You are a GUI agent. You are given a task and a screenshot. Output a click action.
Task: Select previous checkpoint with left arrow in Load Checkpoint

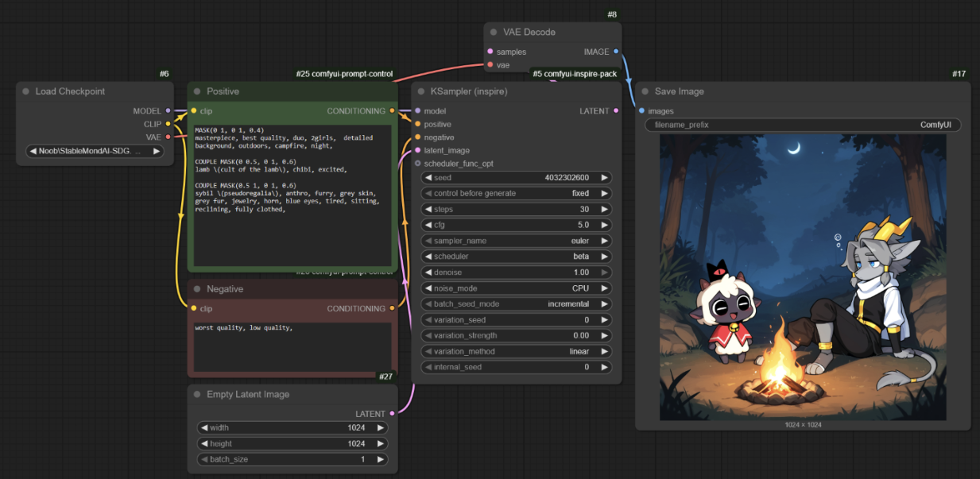(33, 151)
